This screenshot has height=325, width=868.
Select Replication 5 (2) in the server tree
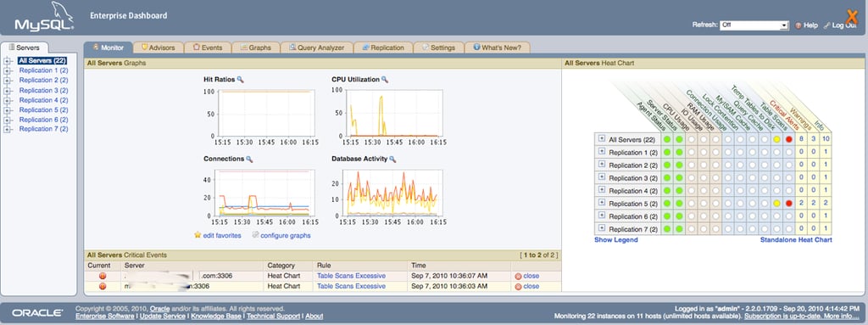pyautogui.click(x=43, y=109)
